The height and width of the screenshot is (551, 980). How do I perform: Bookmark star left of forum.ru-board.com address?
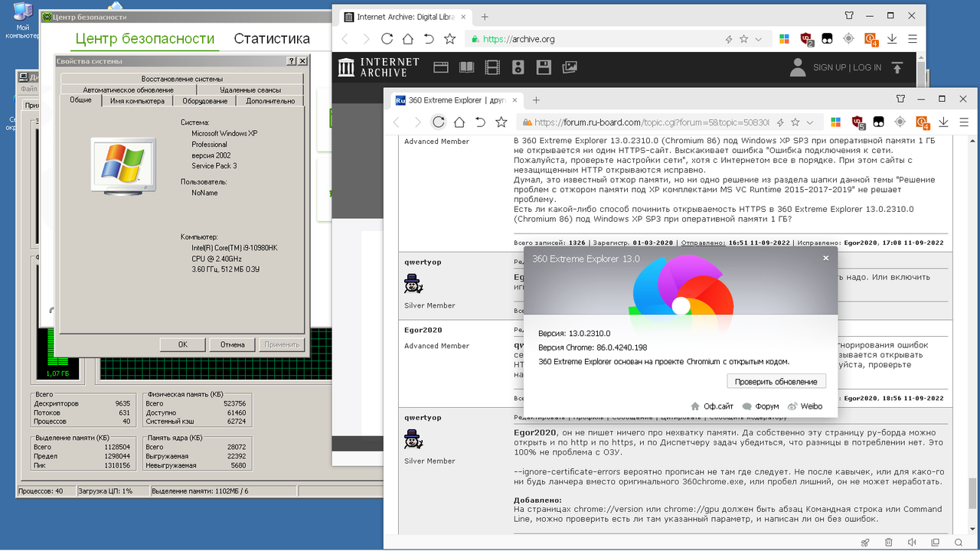[501, 122]
